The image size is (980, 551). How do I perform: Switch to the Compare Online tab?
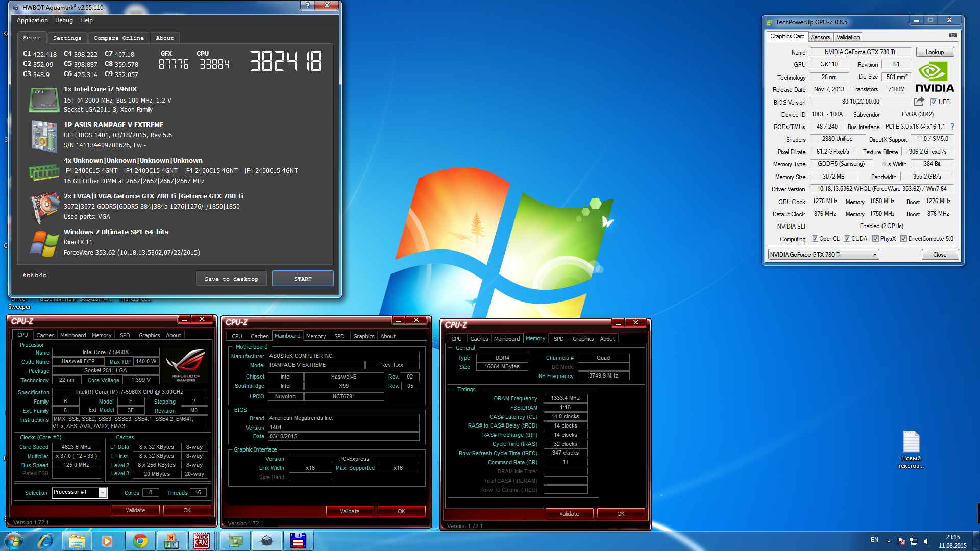[118, 38]
